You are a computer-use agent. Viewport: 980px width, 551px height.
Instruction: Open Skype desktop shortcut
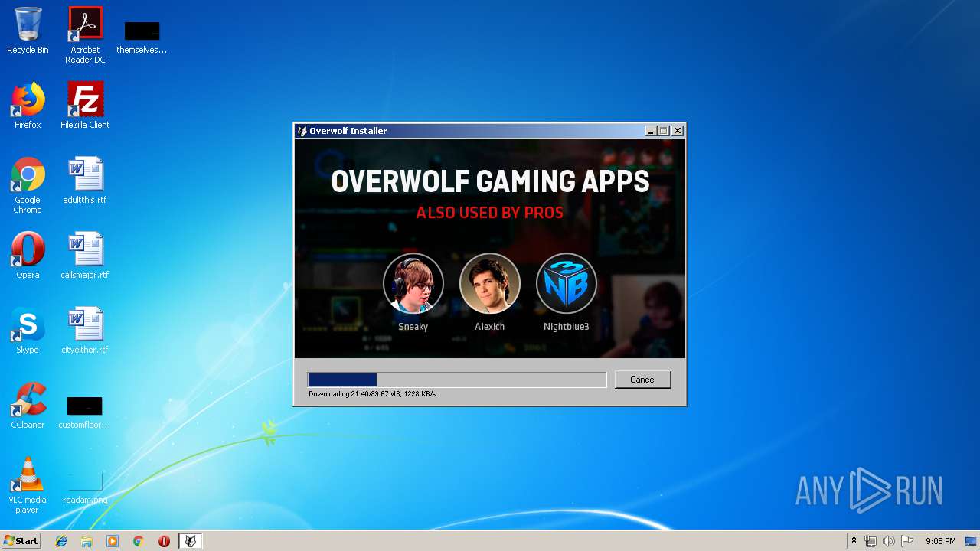click(x=28, y=331)
